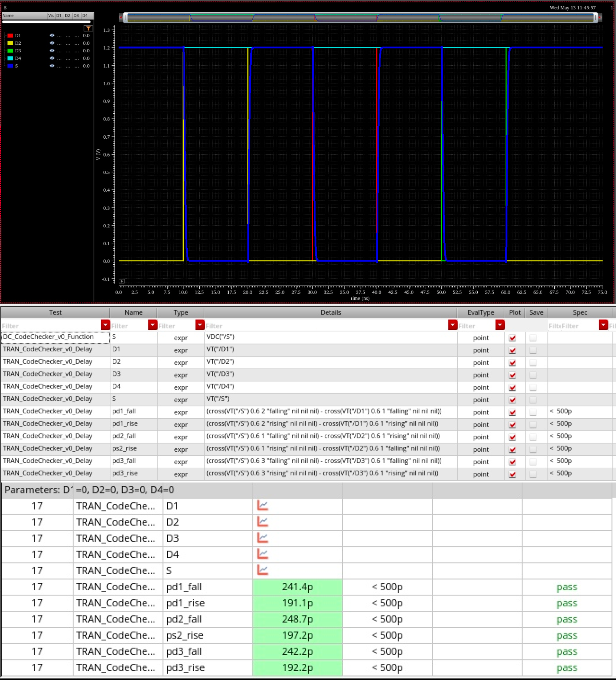Open the Test column filter dropdown arrow
This screenshot has height=680, width=616.
click(105, 325)
